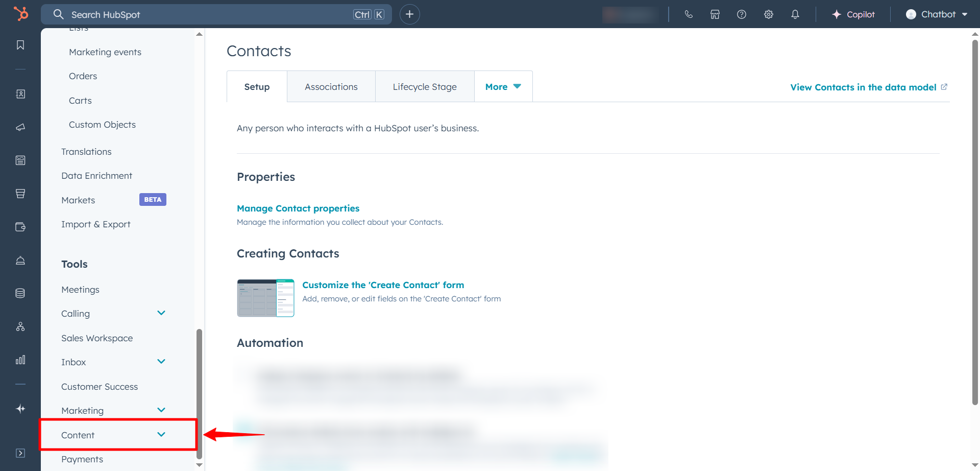Click the Create Contact form thumbnail
Screen dimensions: 980x471
point(265,298)
